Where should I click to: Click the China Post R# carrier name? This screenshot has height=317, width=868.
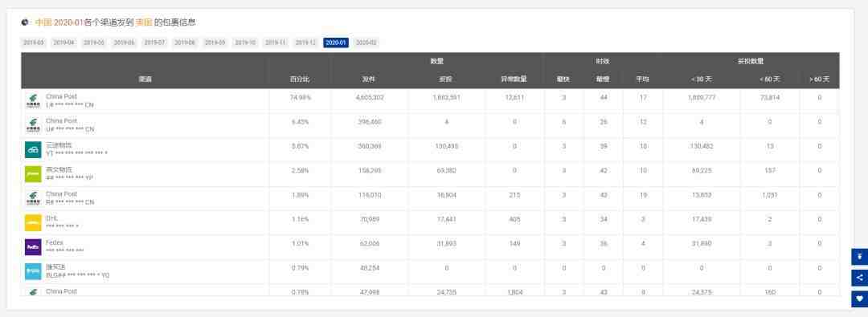click(61, 194)
